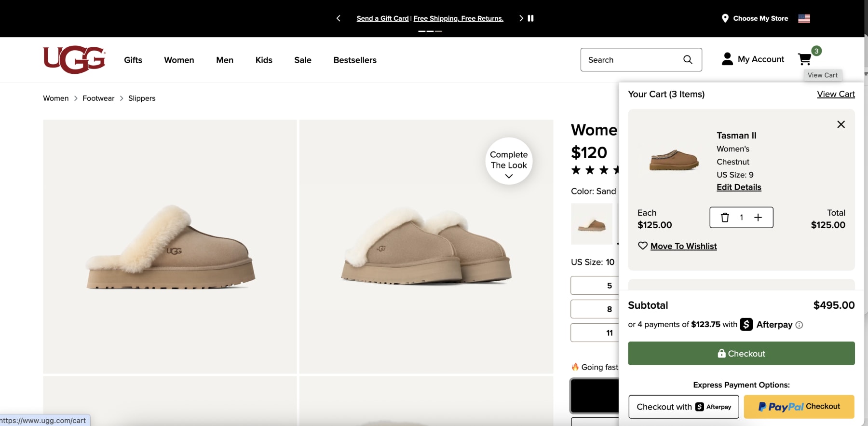
Task: Go to Footwear breadcrumb
Action: pyautogui.click(x=98, y=98)
